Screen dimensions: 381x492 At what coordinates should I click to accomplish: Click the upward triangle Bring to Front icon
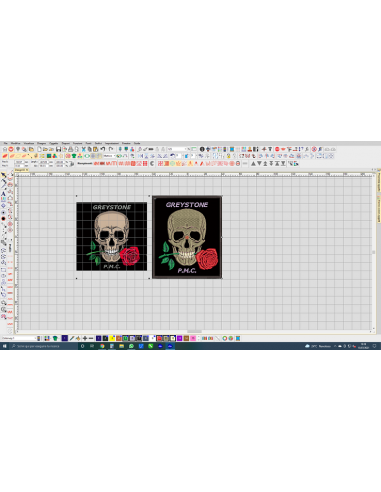[x=253, y=163]
